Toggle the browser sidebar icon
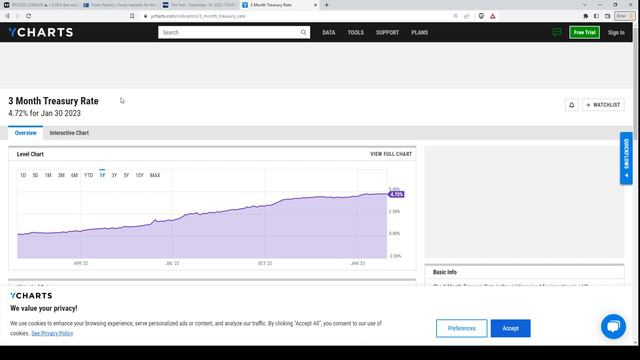This screenshot has width=640, height=360. 596,16
